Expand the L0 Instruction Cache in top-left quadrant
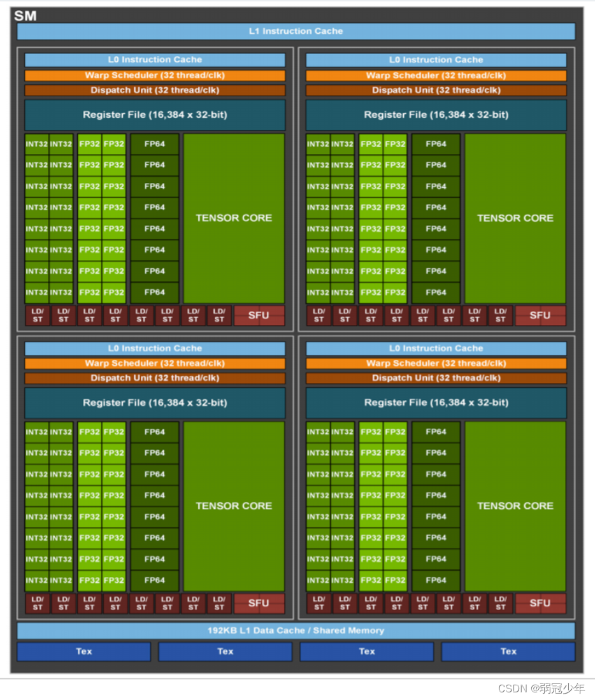This screenshot has width=595, height=700. (x=154, y=59)
